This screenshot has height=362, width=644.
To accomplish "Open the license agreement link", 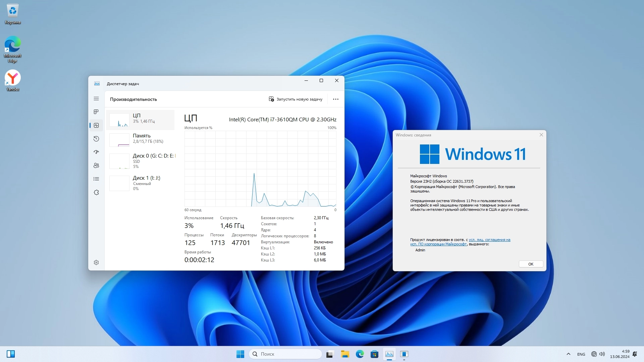I will point(489,240).
